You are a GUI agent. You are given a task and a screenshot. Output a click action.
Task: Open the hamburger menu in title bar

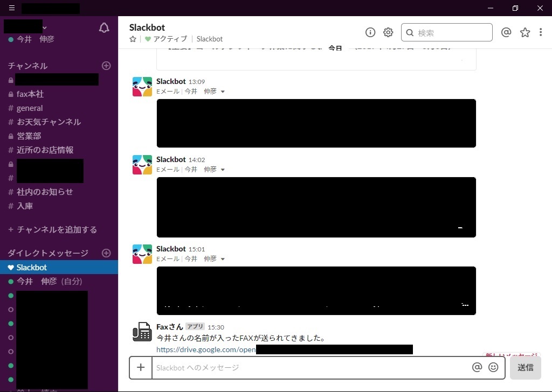pos(12,8)
